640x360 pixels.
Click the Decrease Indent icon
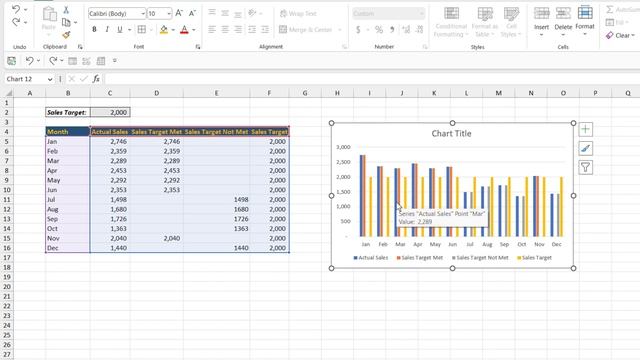point(252,29)
